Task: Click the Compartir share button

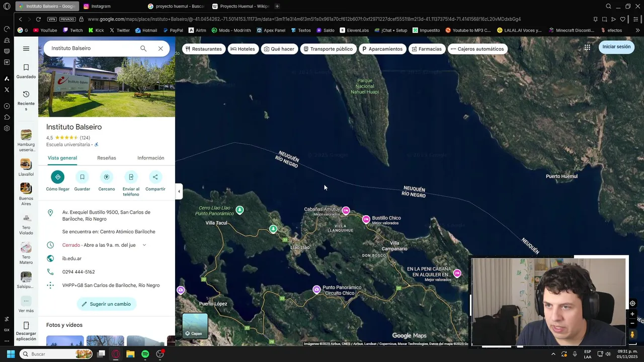Action: (x=155, y=177)
